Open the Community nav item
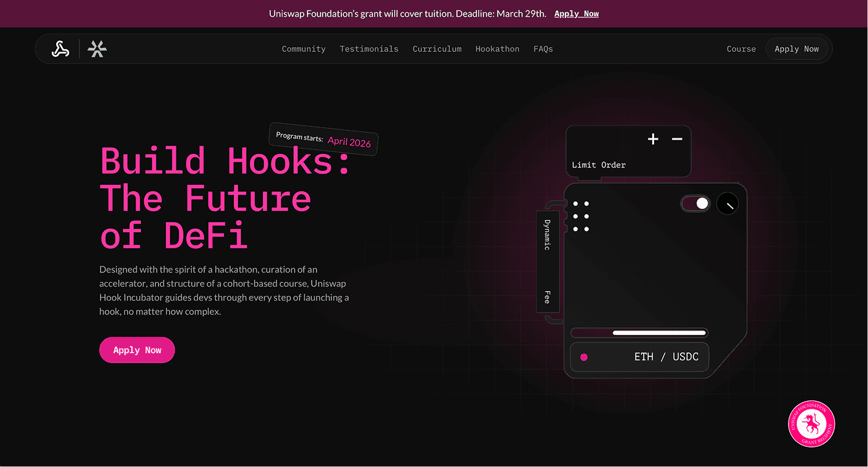The image size is (868, 467). (304, 49)
